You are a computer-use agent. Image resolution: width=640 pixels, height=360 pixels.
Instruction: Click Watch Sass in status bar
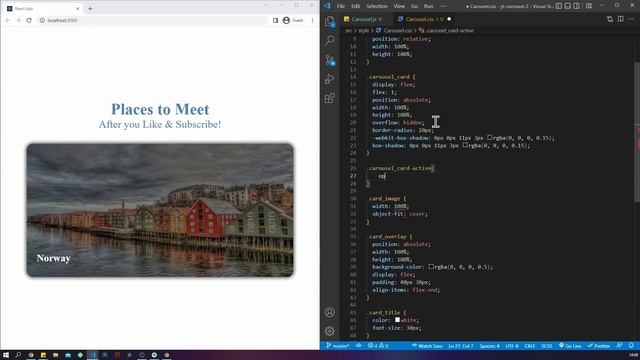tap(427, 346)
